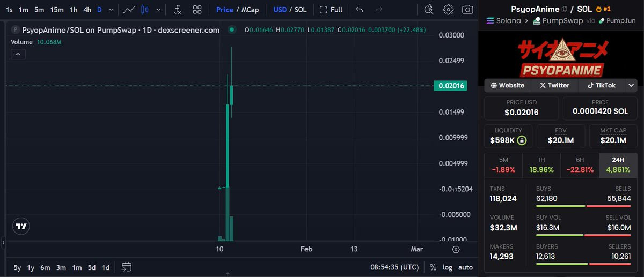Toggle chart to MCap mode

(x=250, y=10)
